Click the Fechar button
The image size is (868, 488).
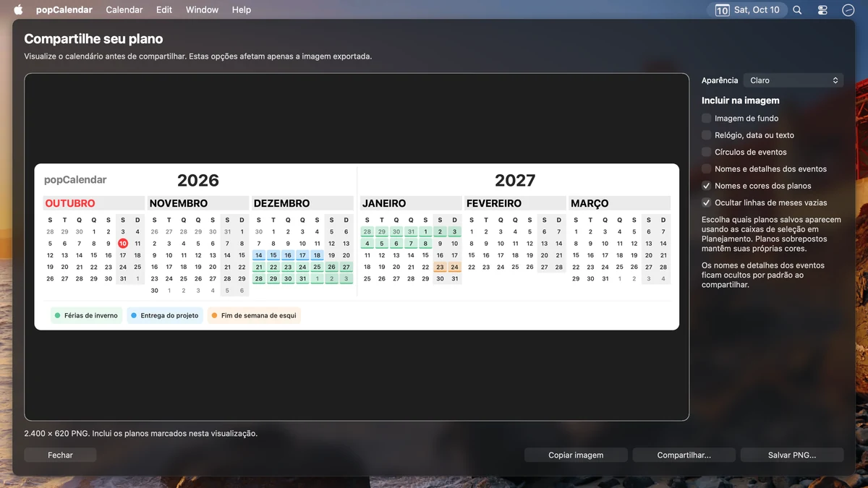[60, 455]
